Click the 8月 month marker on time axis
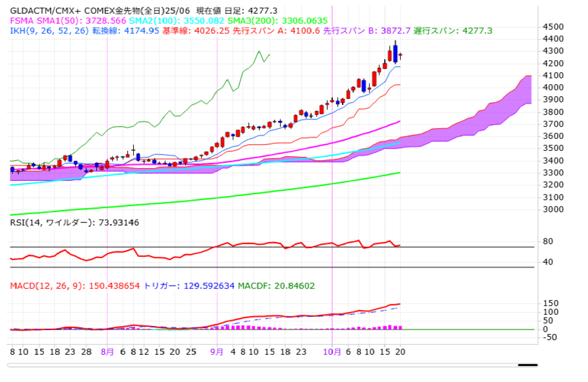 [x=107, y=352]
